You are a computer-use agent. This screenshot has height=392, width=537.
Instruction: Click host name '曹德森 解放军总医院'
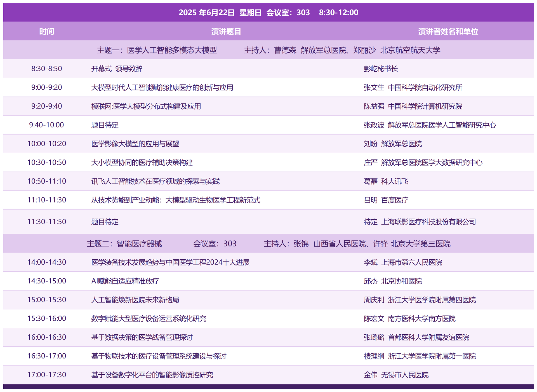point(310,50)
